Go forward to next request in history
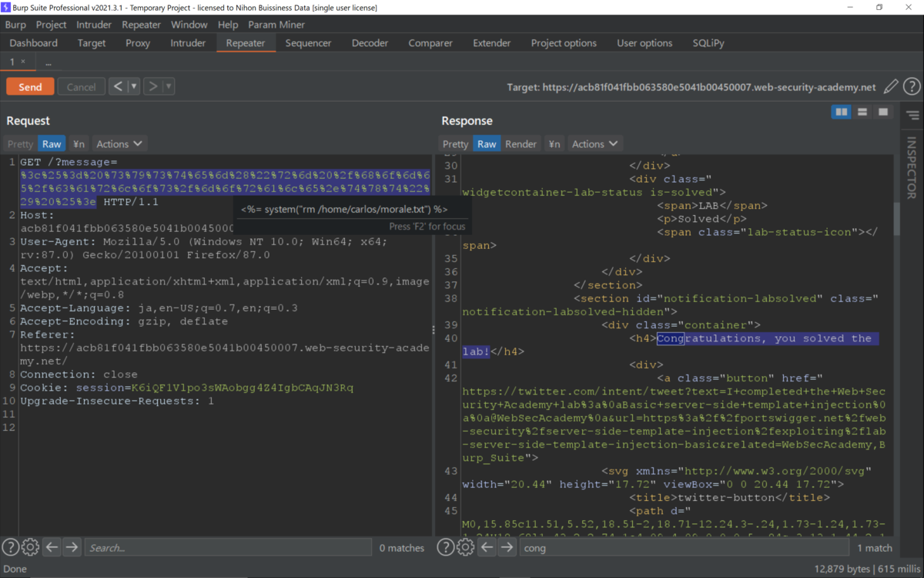This screenshot has width=924, height=578. click(152, 86)
